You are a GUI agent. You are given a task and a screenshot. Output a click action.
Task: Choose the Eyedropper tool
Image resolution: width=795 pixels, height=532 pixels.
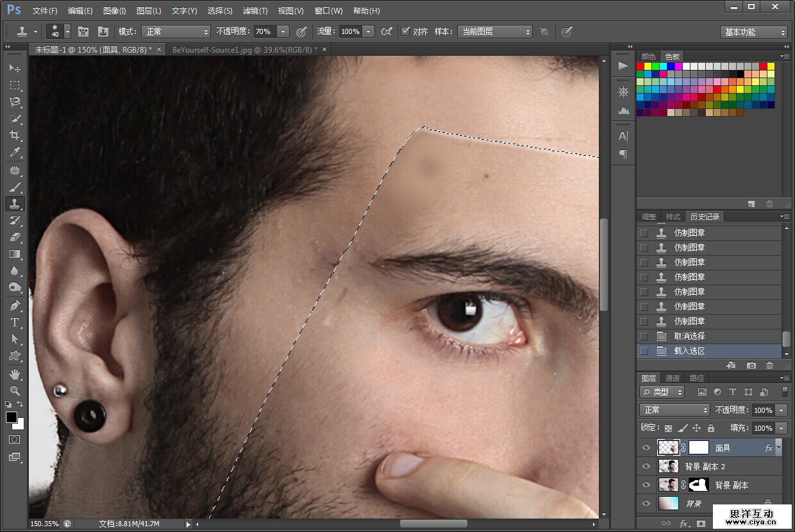(x=15, y=153)
